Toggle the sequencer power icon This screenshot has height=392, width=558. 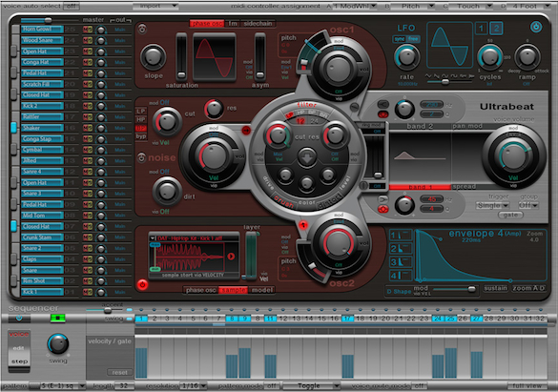tap(19, 319)
